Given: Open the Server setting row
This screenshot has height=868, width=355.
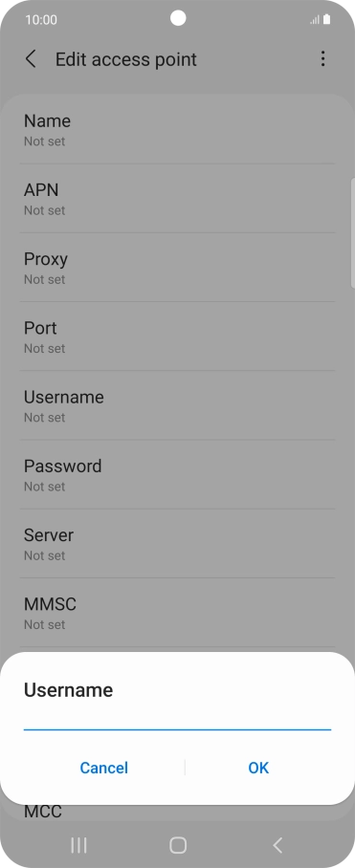Looking at the screenshot, I should point(177,544).
